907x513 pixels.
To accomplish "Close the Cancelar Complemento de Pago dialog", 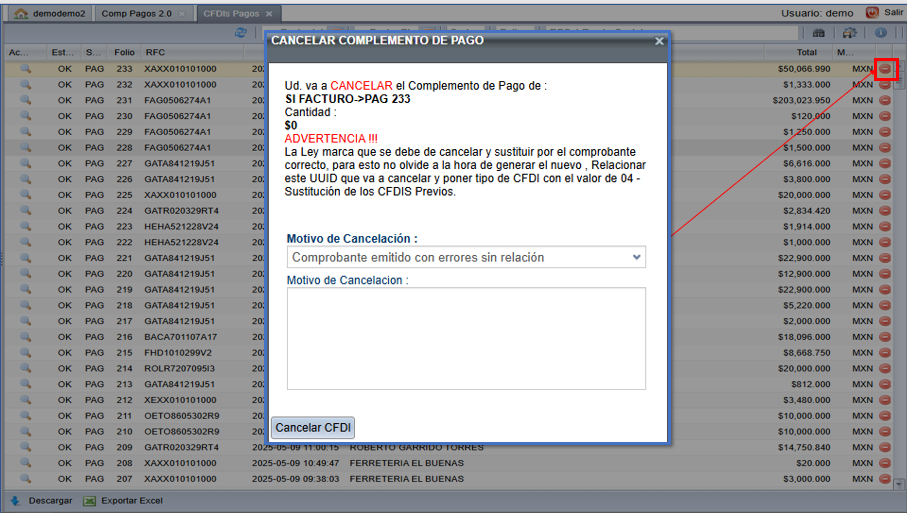I will coord(659,41).
